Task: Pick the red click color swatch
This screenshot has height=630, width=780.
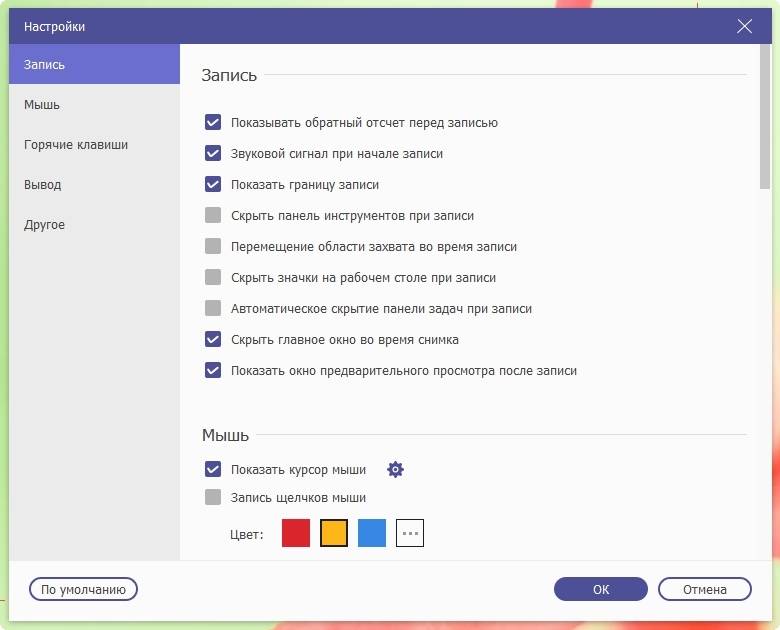Action: (296, 533)
